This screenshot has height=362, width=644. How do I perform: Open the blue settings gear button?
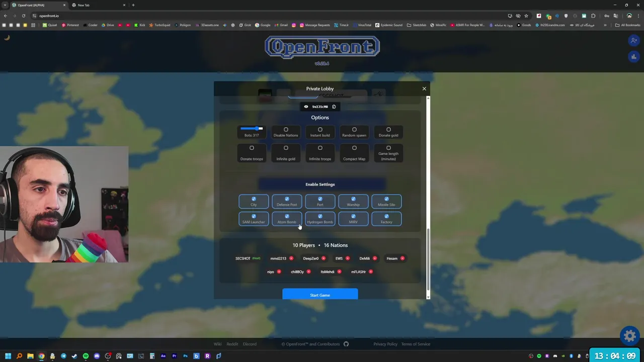pos(629,335)
